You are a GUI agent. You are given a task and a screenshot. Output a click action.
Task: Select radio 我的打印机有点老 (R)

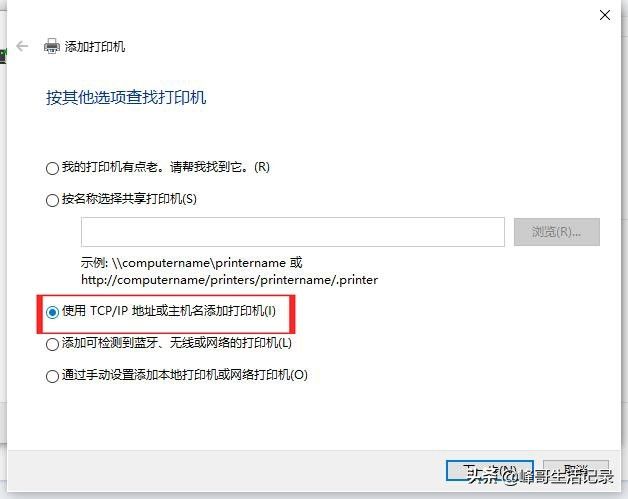coord(52,168)
